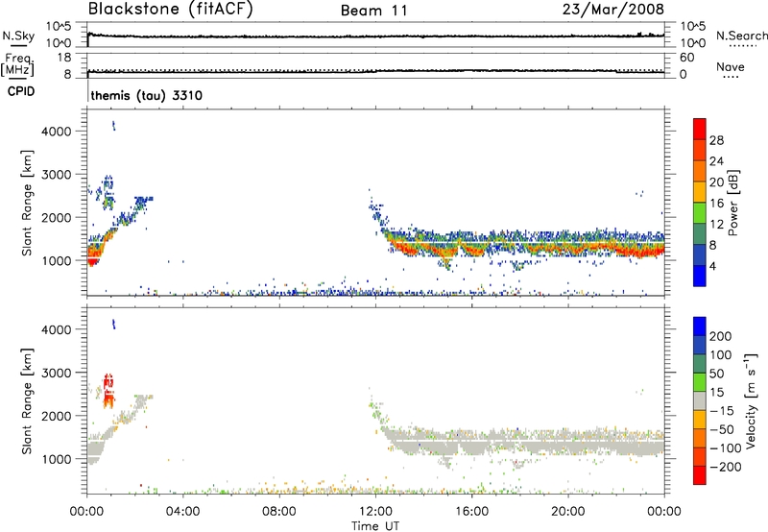The width and height of the screenshot is (768, 532).
Task: Click the 4000 tick on power panel
Action: [57, 132]
